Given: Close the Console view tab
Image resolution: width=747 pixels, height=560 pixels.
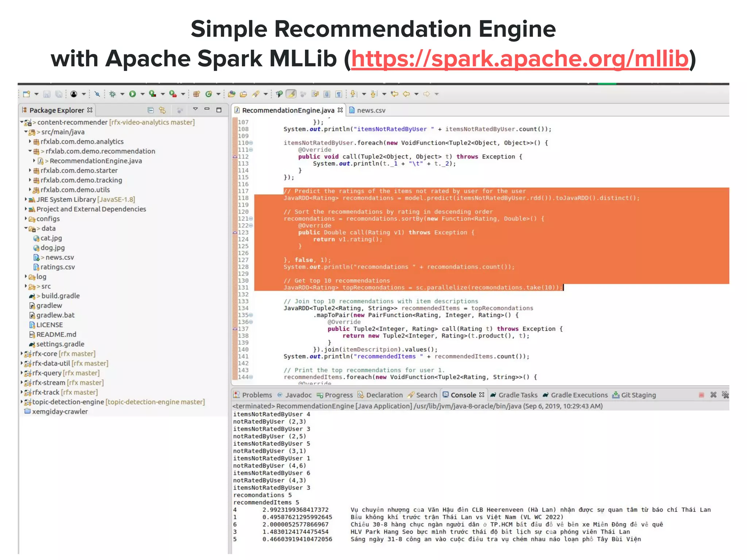Looking at the screenshot, I should [482, 394].
